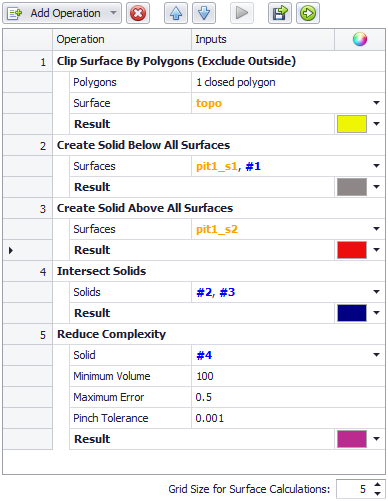The image size is (388, 501).
Task: Run operations with the grey play icon
Action: 242,13
